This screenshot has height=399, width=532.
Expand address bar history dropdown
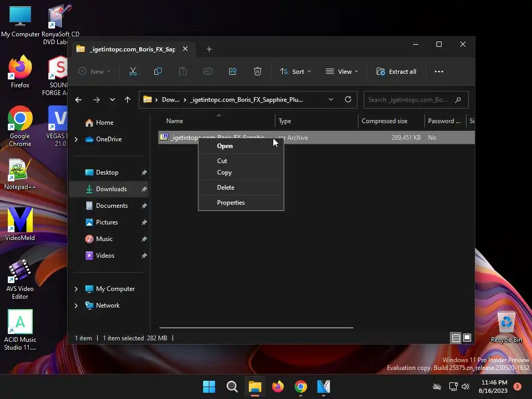[331, 99]
